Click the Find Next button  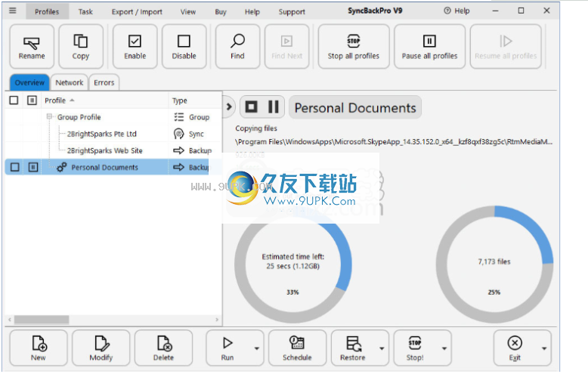287,47
